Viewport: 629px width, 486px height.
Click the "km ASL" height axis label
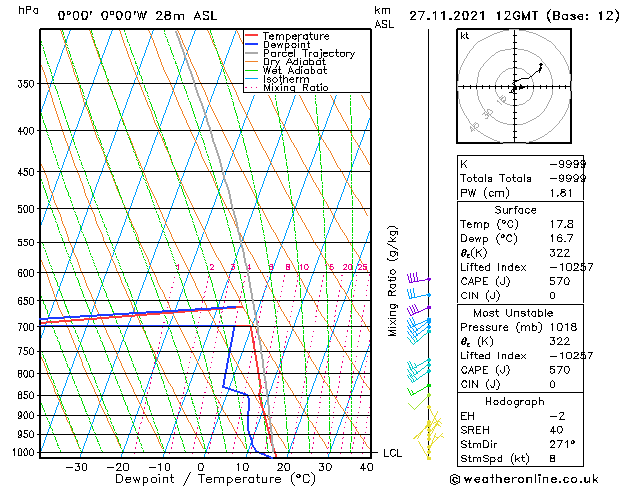click(x=384, y=17)
